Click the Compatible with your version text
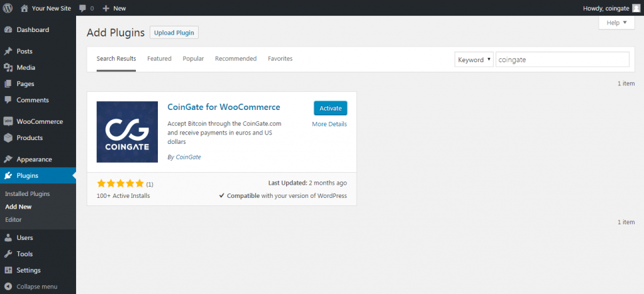 pos(287,196)
